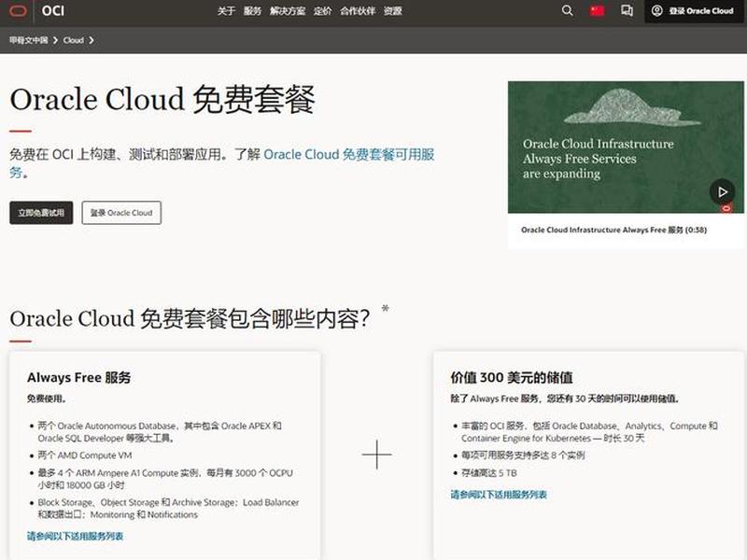Open the 服务 menu
The width and height of the screenshot is (747, 560).
pyautogui.click(x=252, y=11)
